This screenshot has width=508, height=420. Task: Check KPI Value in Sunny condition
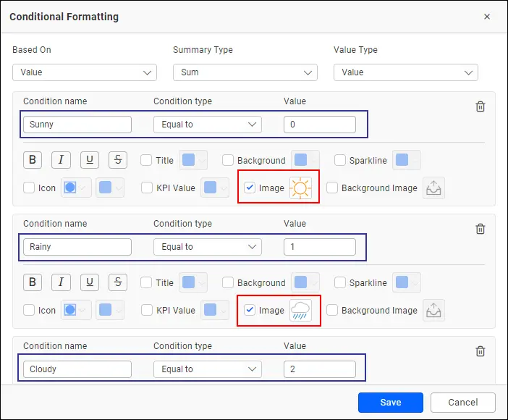coord(146,188)
